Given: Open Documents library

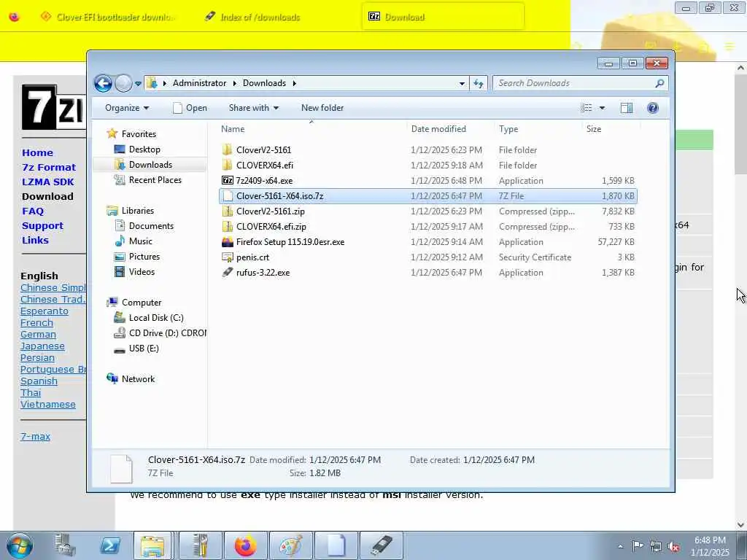Looking at the screenshot, I should (151, 226).
